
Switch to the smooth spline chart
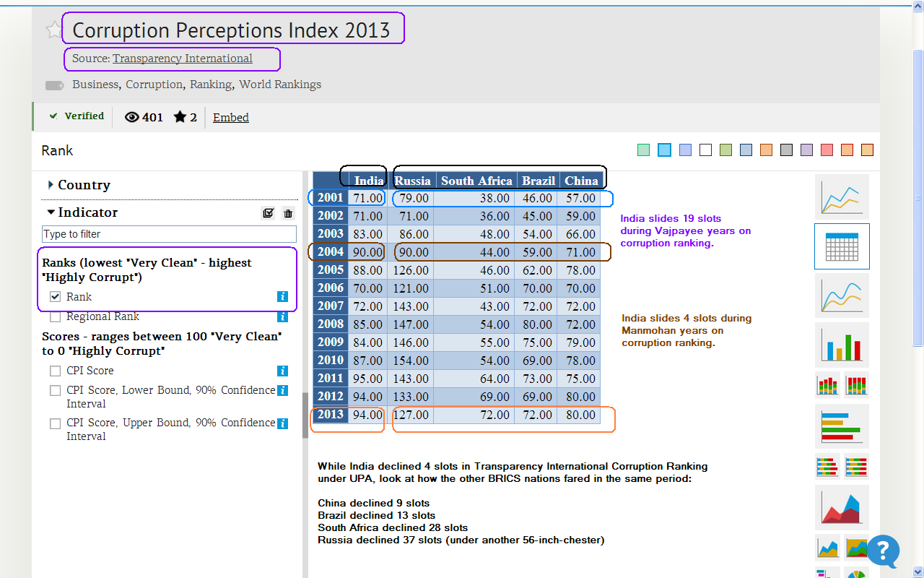842,296
